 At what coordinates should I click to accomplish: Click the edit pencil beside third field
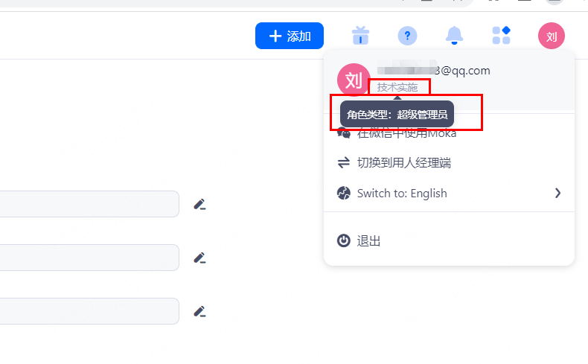tap(199, 311)
